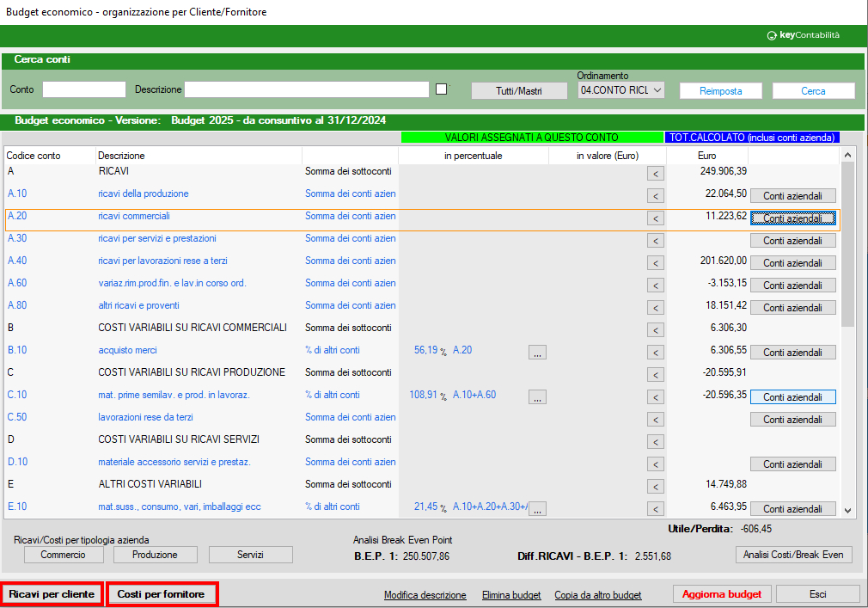Click the '<' arrow for acquisto merci
Viewport: 868px width, 608px height.
pos(656,353)
